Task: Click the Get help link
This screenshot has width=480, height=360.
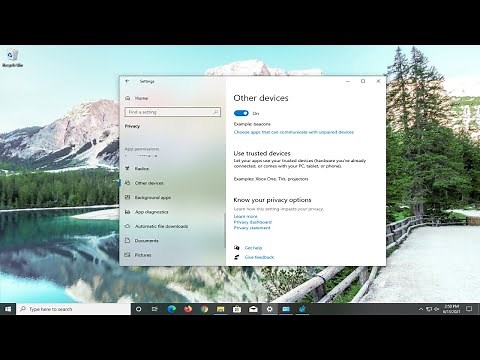Action: point(253,248)
